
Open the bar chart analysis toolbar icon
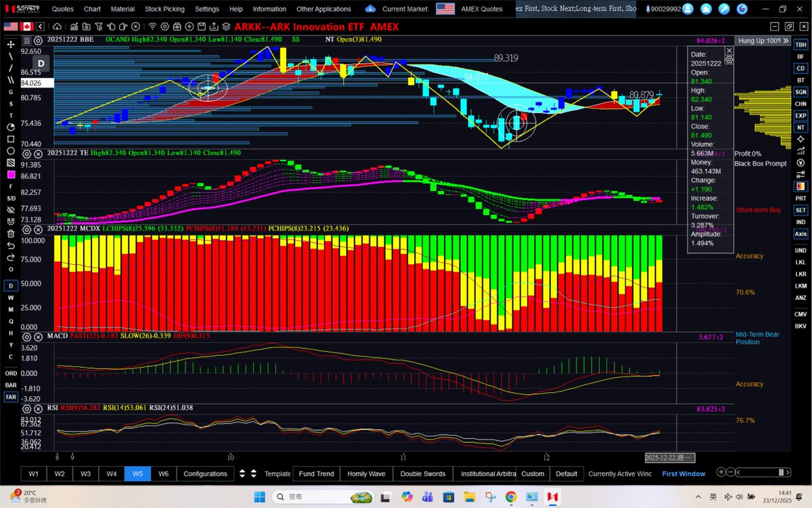click(x=74, y=27)
